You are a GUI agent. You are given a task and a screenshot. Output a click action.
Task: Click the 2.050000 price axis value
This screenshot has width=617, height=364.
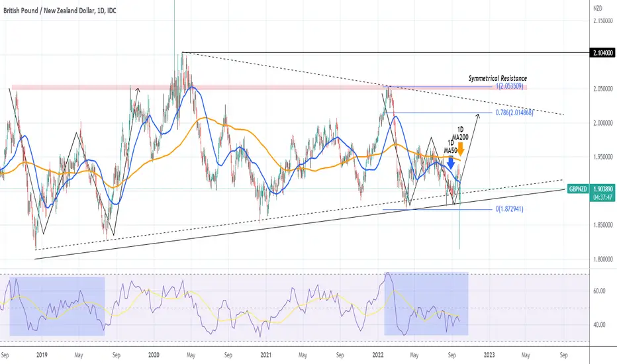[603, 89]
